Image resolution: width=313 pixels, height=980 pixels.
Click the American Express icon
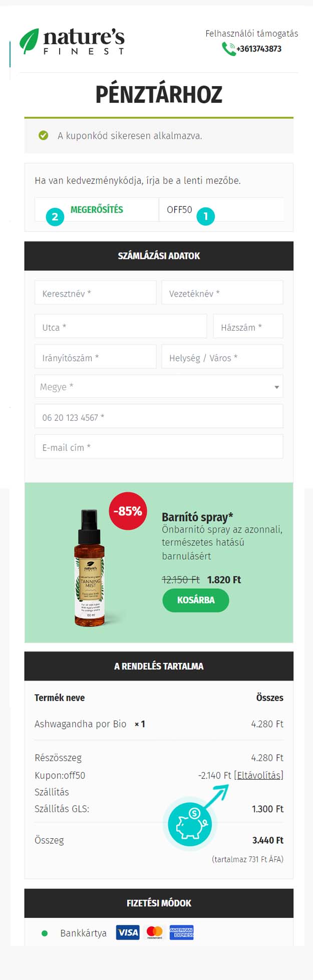tap(181, 932)
